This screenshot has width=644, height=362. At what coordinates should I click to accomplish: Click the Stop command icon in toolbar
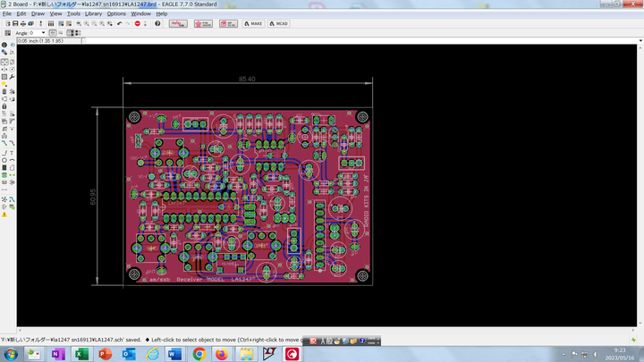pos(138,23)
